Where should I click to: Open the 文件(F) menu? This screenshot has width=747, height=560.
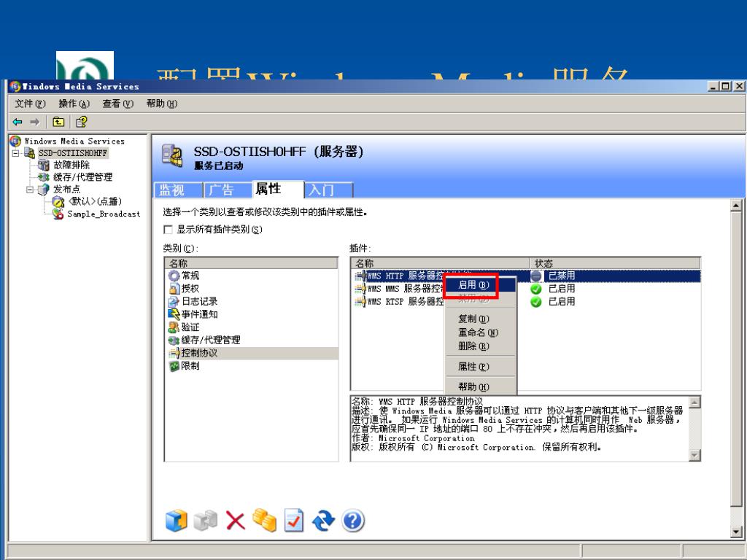30,104
